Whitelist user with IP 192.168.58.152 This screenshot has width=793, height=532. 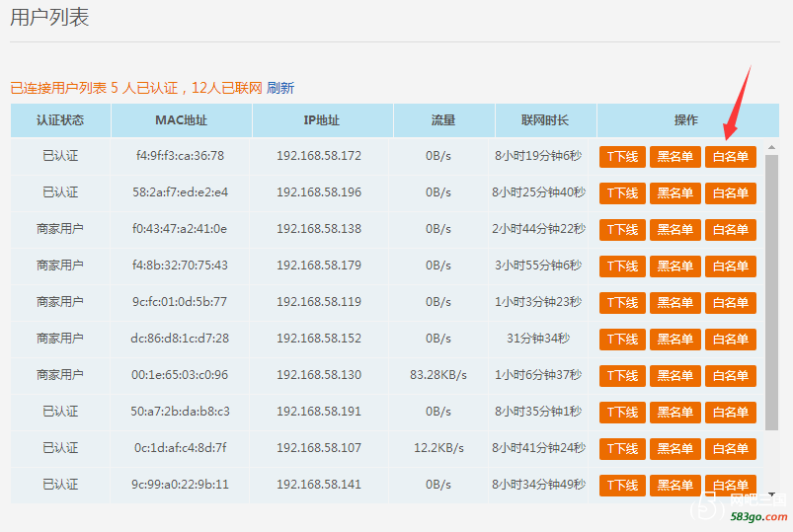pos(731,340)
